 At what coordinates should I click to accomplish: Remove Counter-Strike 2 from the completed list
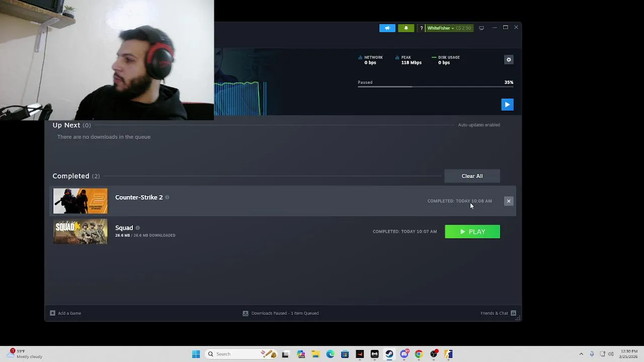pyautogui.click(x=509, y=201)
